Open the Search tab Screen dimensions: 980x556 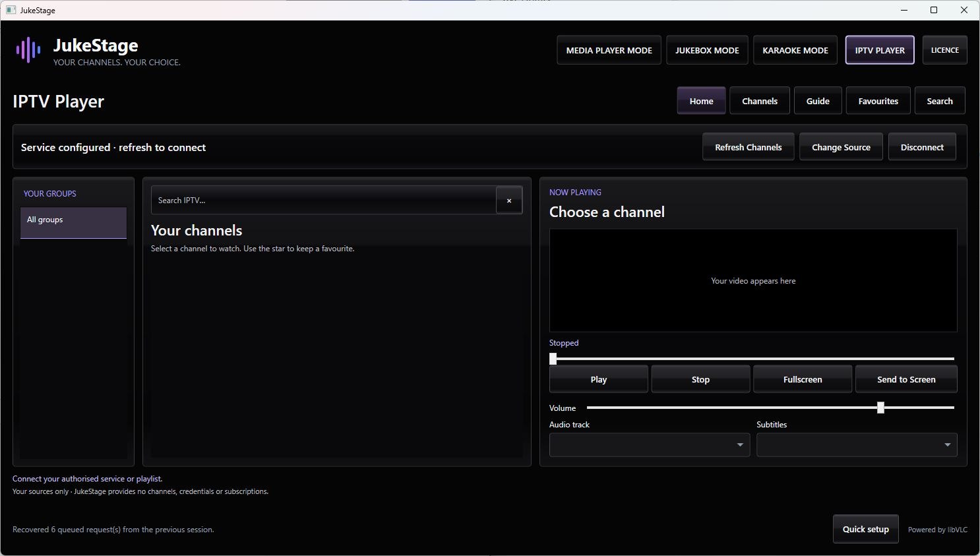[x=940, y=101]
